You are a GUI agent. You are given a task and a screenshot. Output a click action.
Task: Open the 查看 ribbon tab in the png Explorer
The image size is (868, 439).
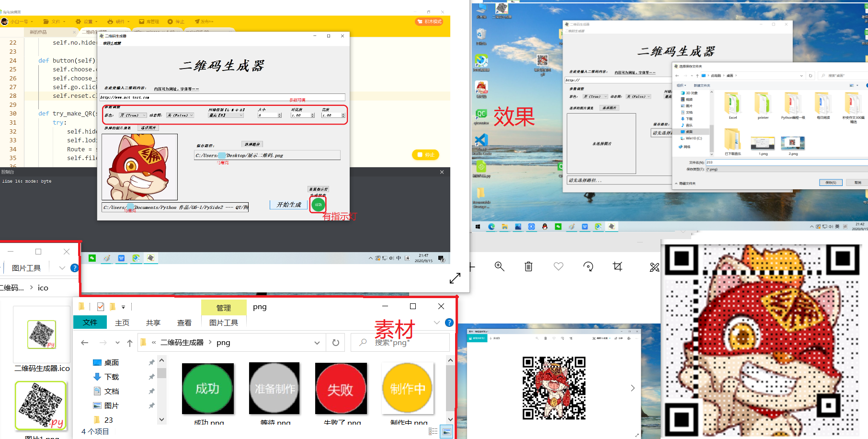(x=184, y=323)
